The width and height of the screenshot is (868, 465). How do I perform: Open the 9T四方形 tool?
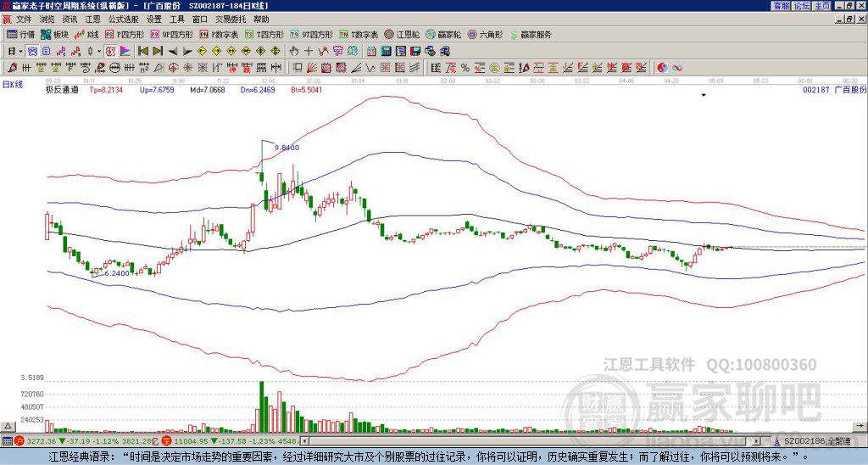tap(312, 34)
